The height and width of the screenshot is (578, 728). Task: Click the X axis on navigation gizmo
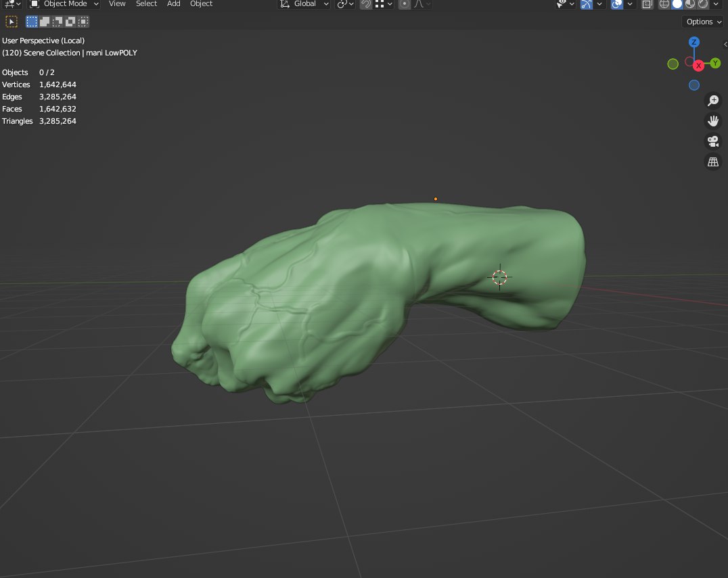pyautogui.click(x=698, y=66)
